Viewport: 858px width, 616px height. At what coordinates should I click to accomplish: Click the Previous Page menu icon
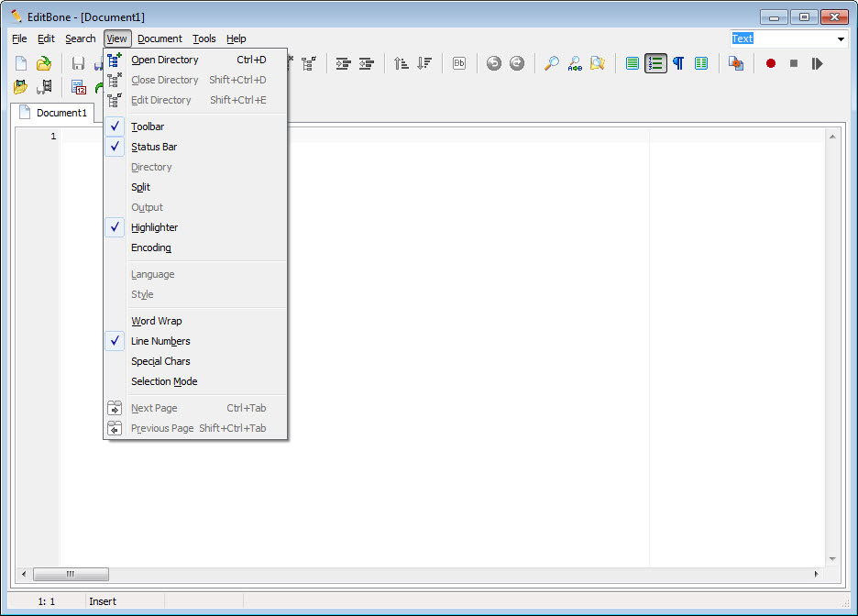click(x=115, y=428)
